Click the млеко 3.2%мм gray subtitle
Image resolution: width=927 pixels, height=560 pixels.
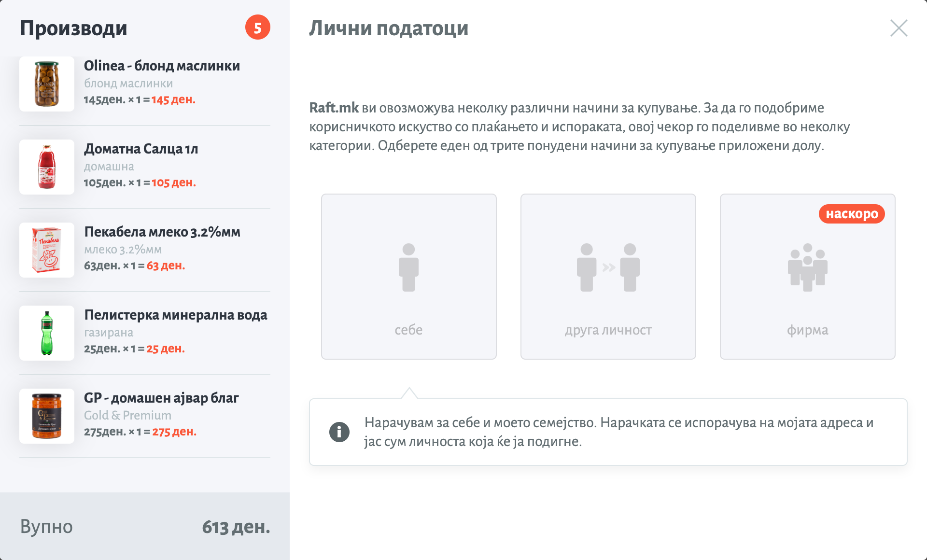tap(123, 250)
